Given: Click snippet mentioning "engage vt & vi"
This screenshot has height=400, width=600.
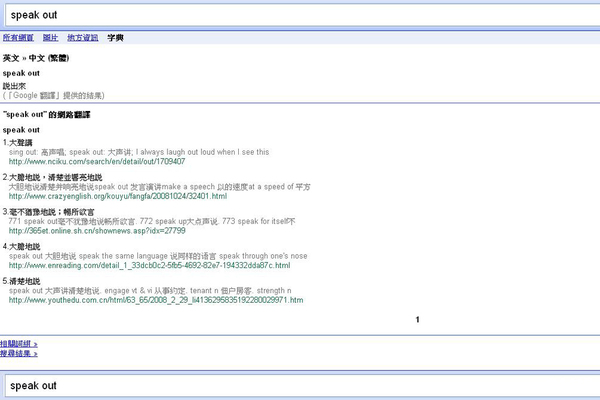Looking at the screenshot, I should click(150, 291).
